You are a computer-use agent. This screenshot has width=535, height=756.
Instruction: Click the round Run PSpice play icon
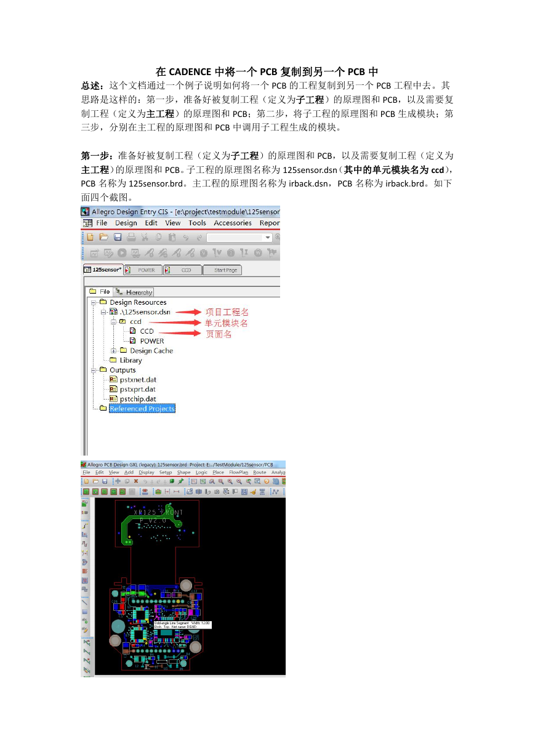[x=122, y=253]
